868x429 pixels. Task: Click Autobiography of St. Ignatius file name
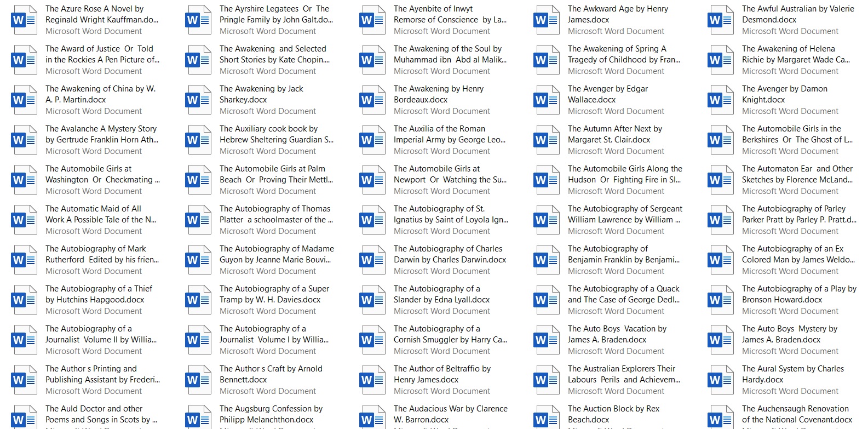pyautogui.click(x=451, y=214)
